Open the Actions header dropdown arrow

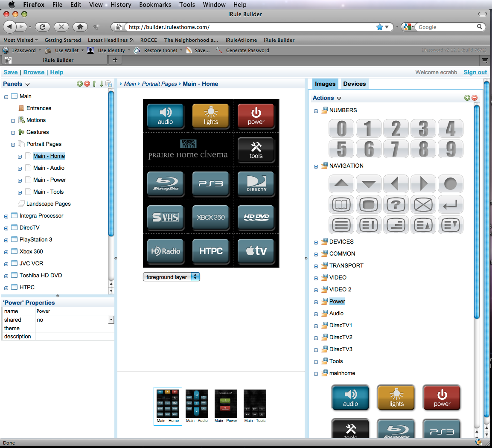(x=339, y=98)
